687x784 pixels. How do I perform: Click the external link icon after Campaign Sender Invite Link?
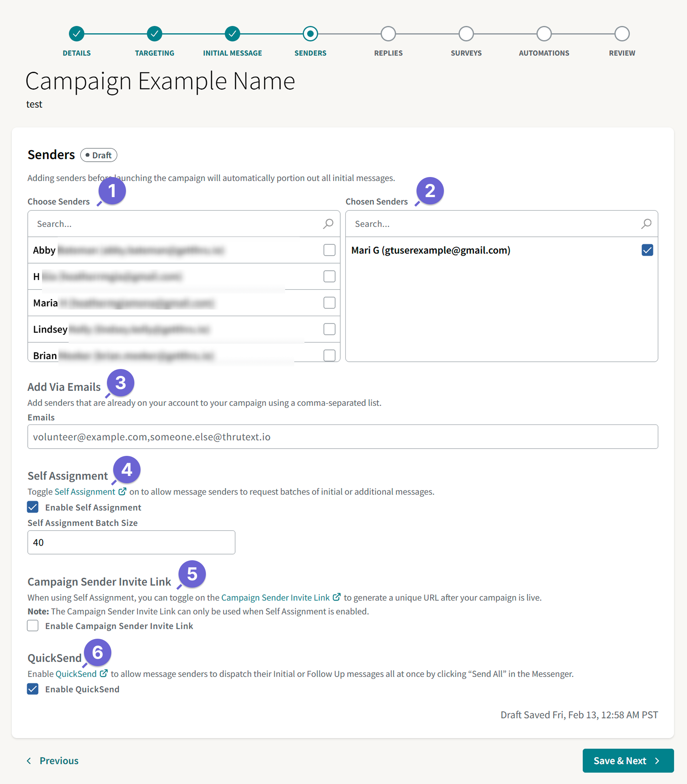(337, 596)
